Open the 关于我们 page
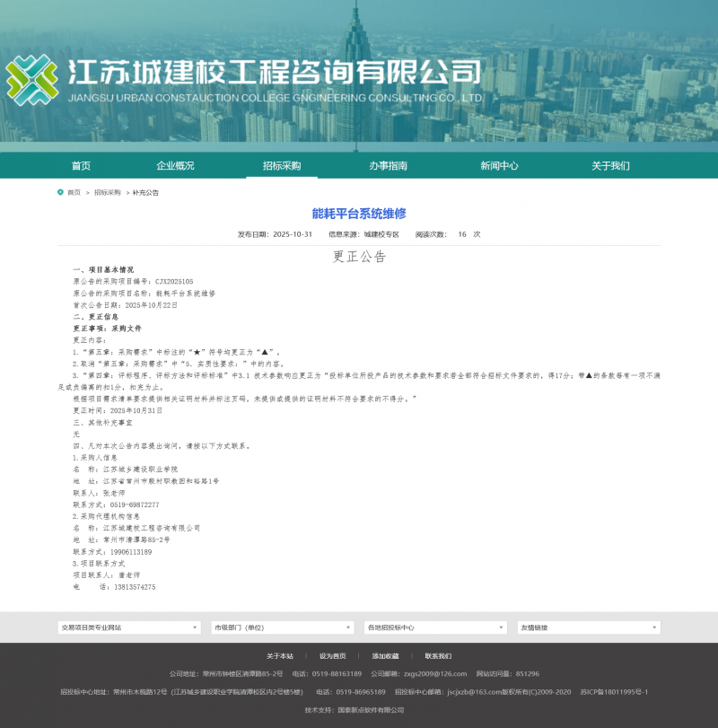 tap(612, 166)
